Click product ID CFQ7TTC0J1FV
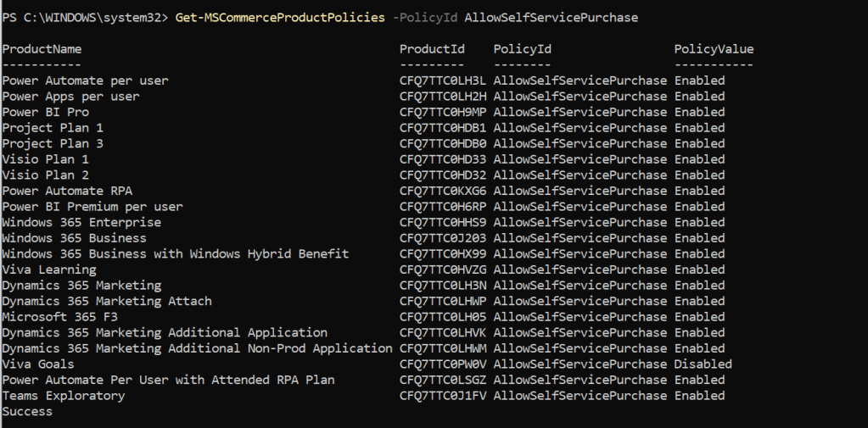This screenshot has height=428, width=868. click(x=443, y=396)
